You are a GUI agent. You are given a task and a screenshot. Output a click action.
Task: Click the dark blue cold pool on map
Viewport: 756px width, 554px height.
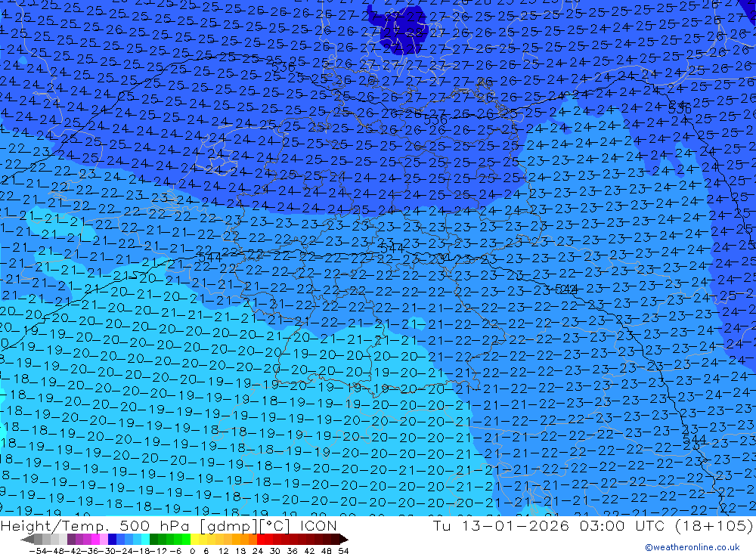400,29
